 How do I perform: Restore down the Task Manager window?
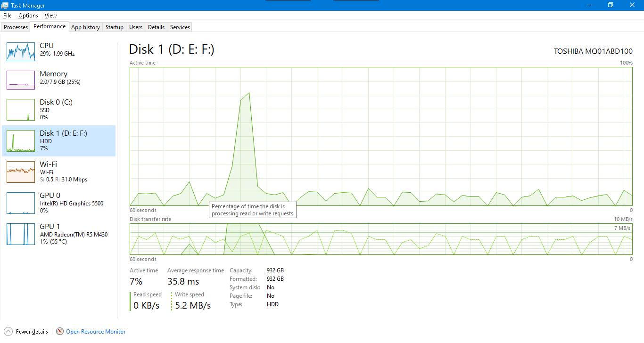(x=611, y=5)
